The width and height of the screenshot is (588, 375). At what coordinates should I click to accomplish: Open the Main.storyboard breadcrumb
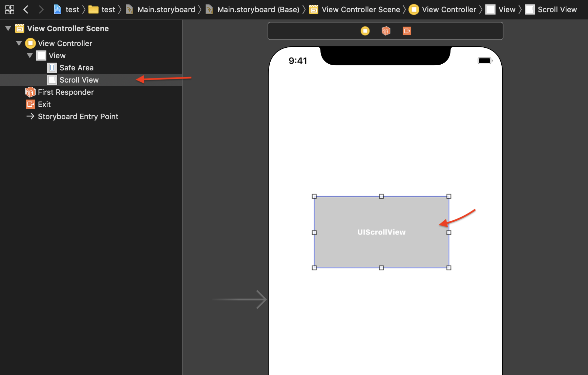coord(160,9)
